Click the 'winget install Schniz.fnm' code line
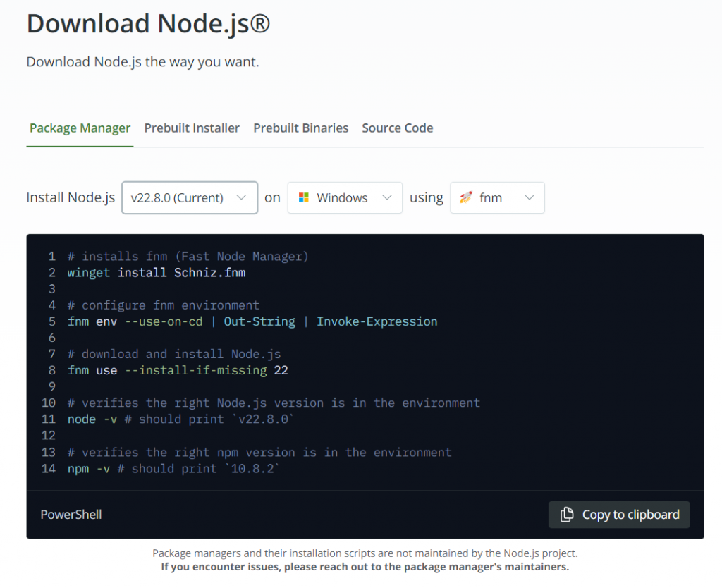The width and height of the screenshot is (722, 588). pos(157,273)
